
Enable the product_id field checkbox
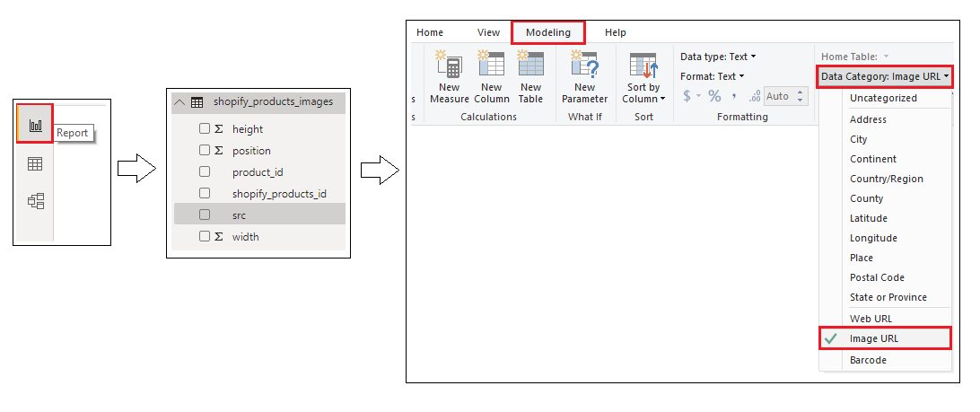pos(205,171)
